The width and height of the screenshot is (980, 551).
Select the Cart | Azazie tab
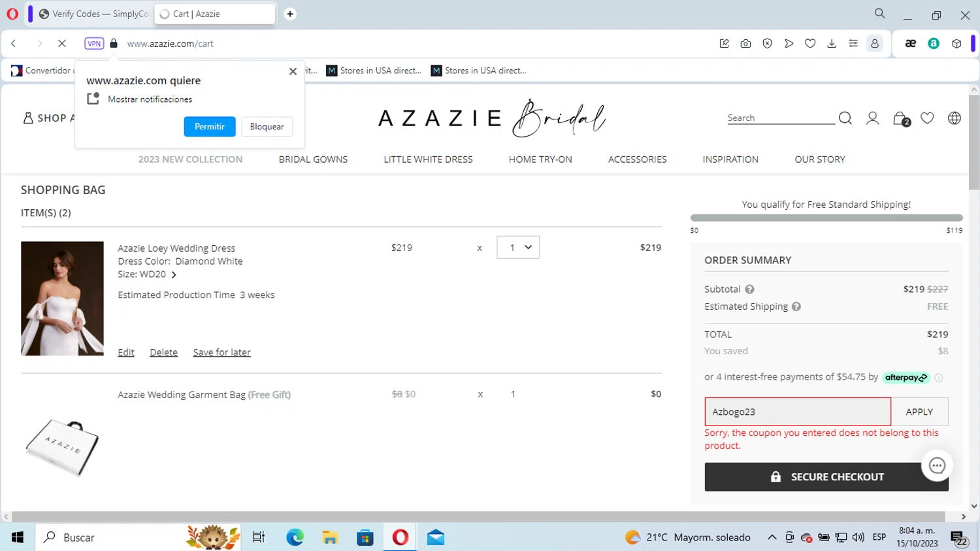pos(215,14)
